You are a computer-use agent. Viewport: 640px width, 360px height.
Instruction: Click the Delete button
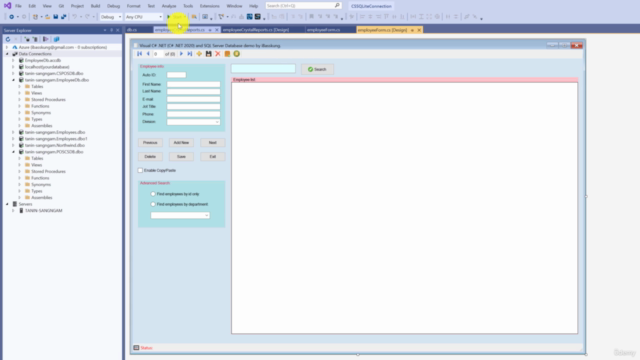pyautogui.click(x=150, y=157)
